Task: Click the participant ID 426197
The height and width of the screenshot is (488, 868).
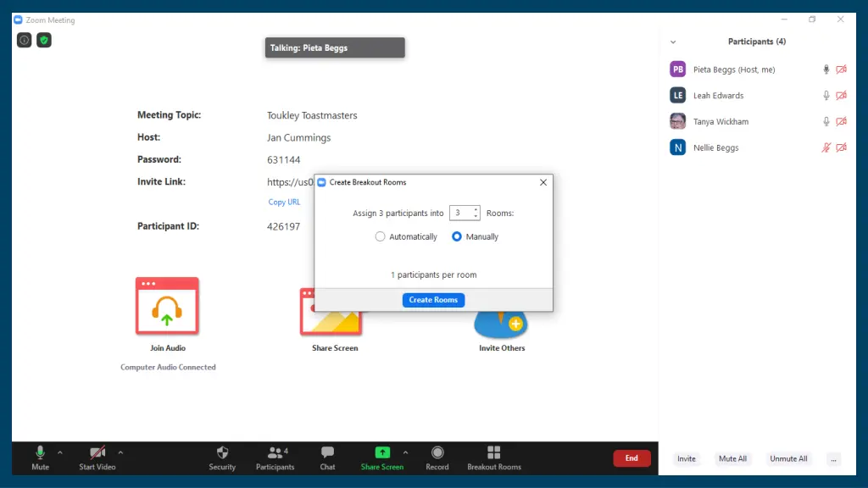Action: 283,226
